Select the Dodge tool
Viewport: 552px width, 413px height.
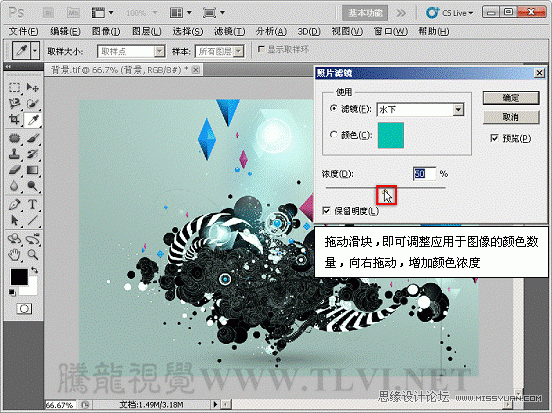[33, 186]
